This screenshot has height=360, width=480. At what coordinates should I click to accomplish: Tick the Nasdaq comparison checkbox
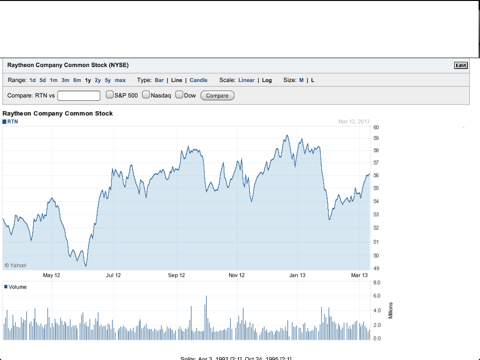pos(146,95)
